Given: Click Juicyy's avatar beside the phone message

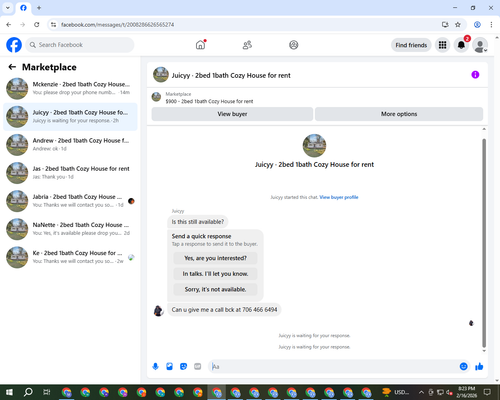Looking at the screenshot, I should 158,310.
